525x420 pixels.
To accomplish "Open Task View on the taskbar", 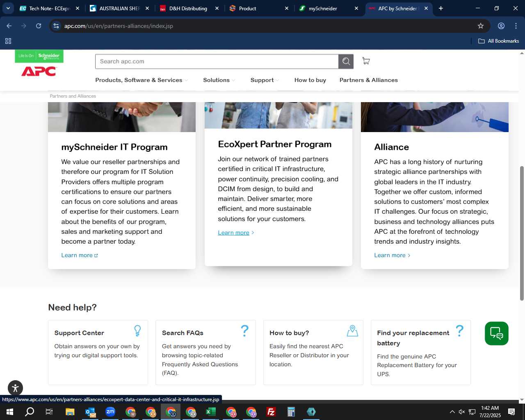I will 49,412.
